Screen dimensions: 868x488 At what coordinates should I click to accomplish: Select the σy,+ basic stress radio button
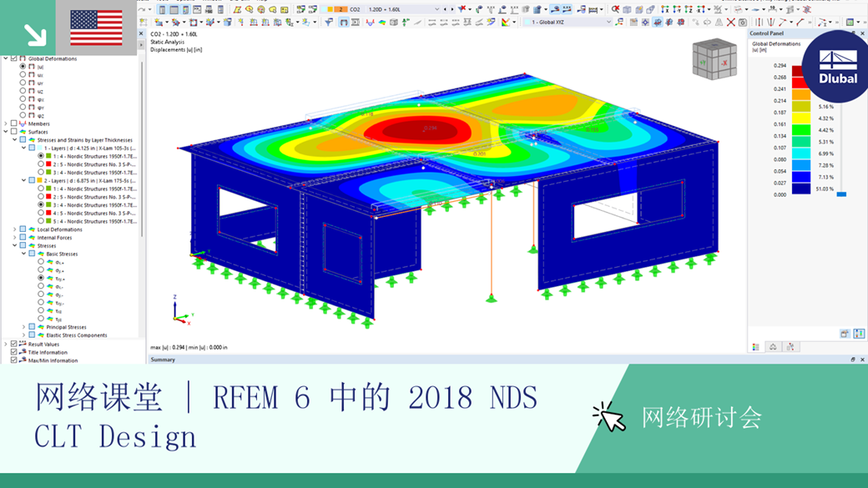(x=41, y=270)
